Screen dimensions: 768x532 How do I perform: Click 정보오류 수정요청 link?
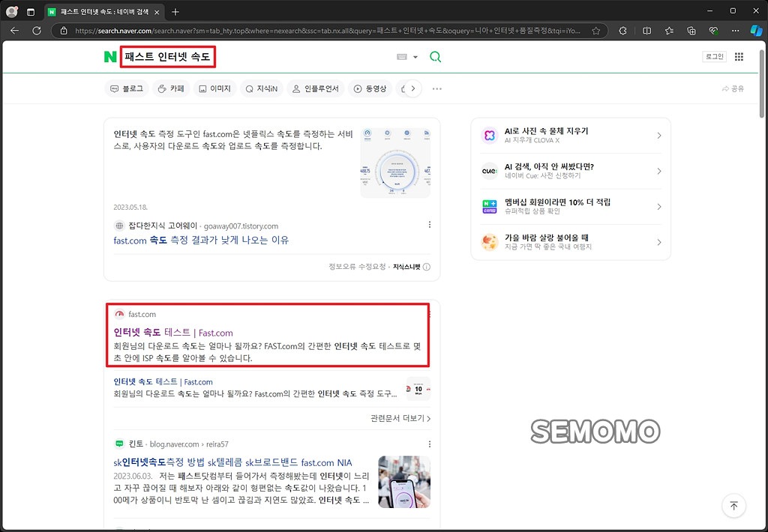pos(357,267)
